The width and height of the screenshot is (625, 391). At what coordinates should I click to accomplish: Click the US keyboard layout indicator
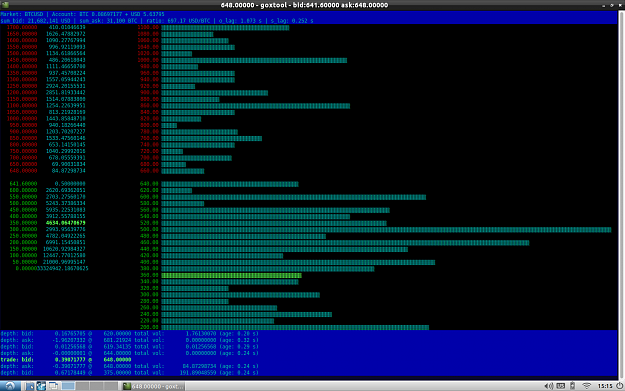(x=560, y=386)
